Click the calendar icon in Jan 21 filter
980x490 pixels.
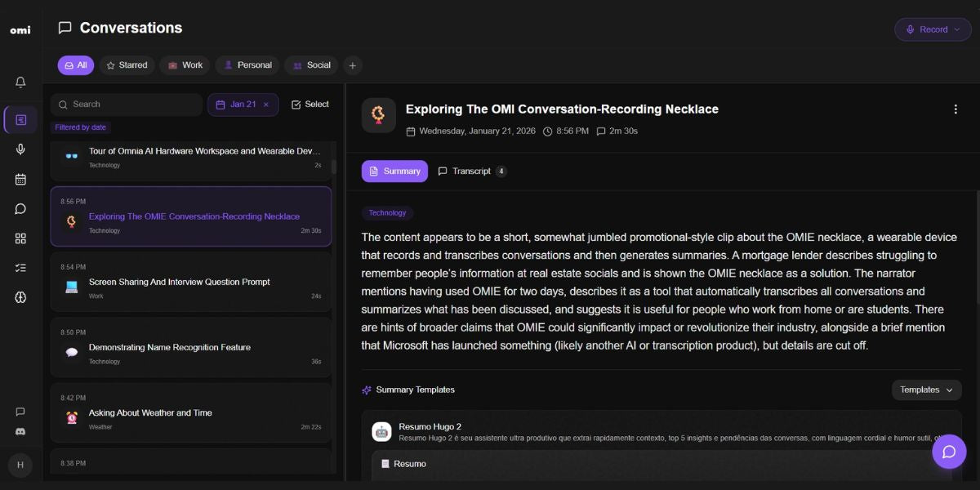coord(220,105)
